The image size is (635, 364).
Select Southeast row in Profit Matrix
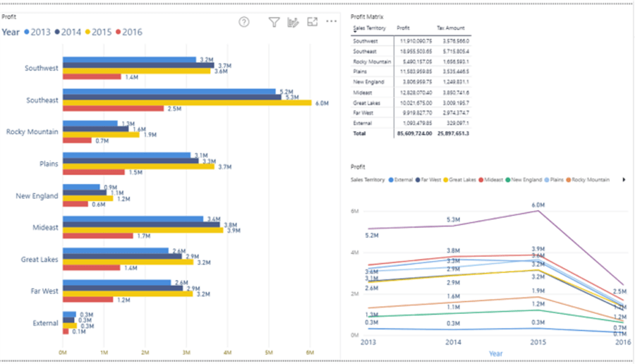[x=411, y=51]
